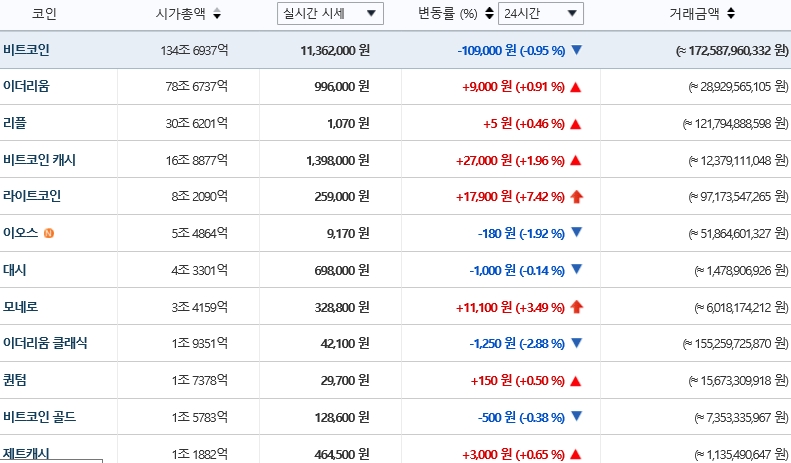Open the 실시간 시세 dropdown
The image size is (791, 463).
tap(330, 14)
